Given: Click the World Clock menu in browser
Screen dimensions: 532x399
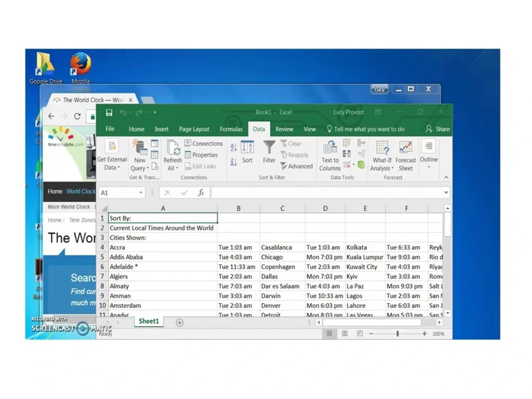Looking at the screenshot, I should point(81,192).
